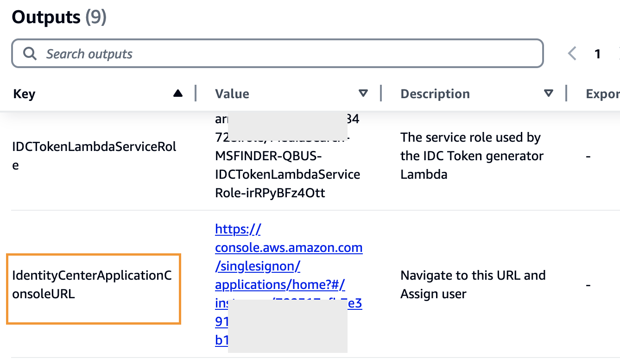The width and height of the screenshot is (620, 364).
Task: Open the console.aws.amazon.com singlesignon link
Action: click(288, 248)
